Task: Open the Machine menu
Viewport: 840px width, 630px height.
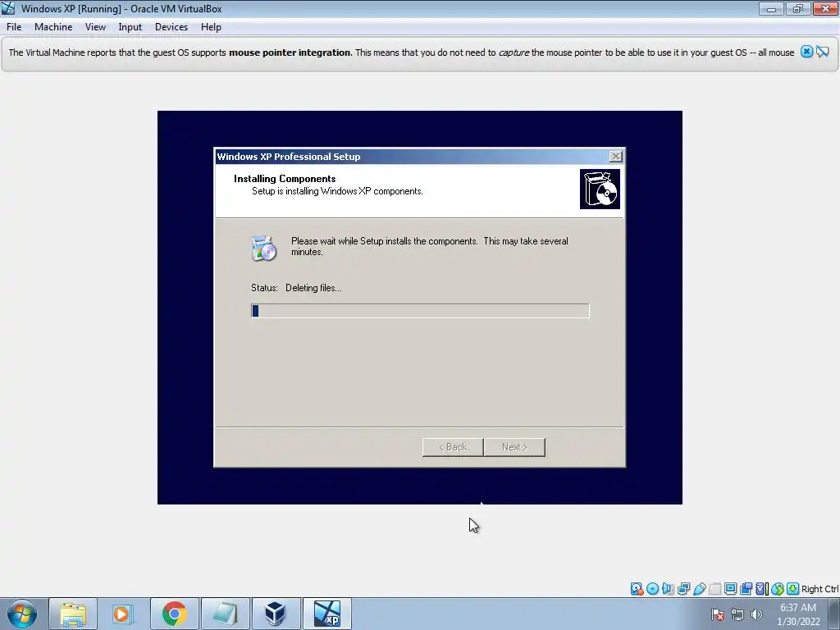Action: coord(53,27)
